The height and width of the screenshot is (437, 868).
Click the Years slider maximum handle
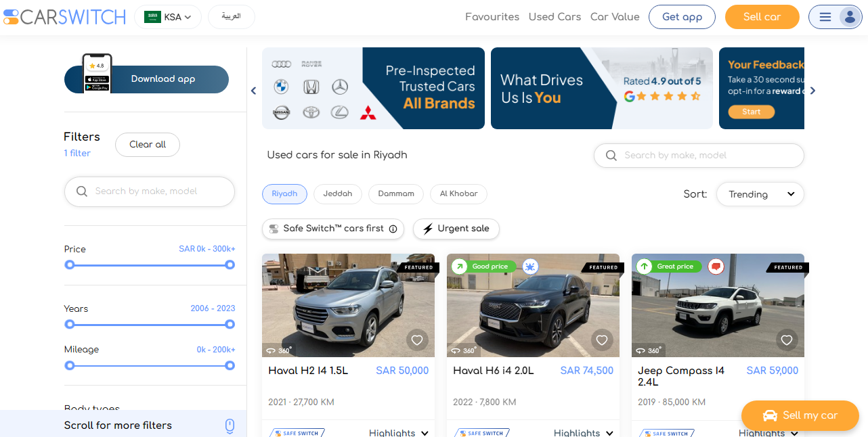(230, 324)
